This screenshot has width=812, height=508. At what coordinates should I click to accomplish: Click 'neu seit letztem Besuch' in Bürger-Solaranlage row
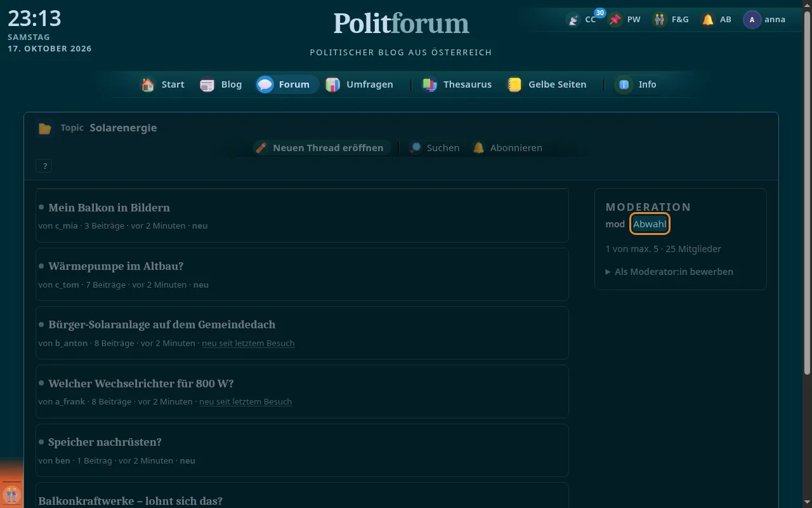pos(248,344)
